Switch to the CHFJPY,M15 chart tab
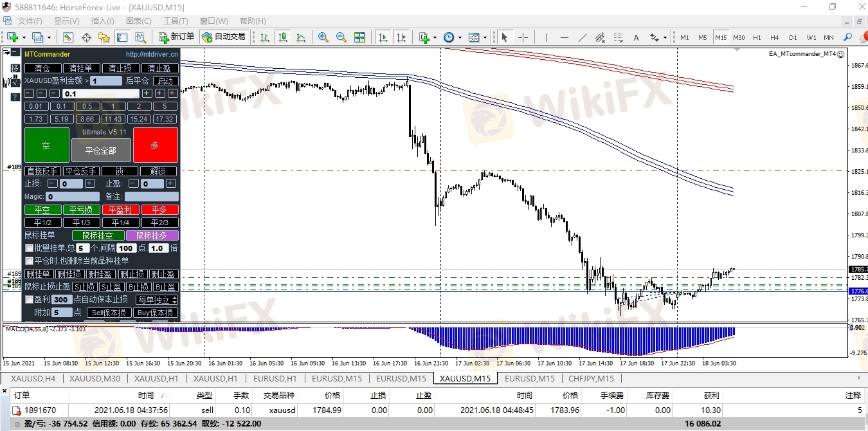The image size is (868, 431). [x=590, y=378]
